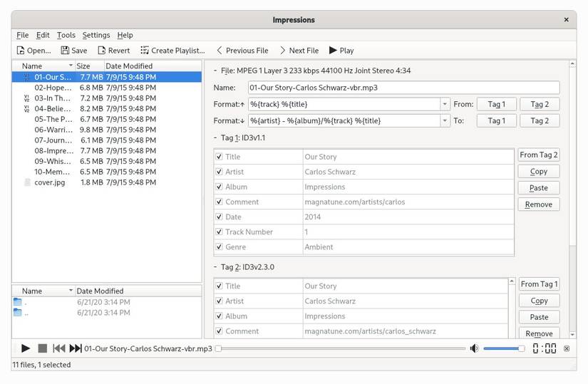Select file 06-Warri... in list

click(107, 130)
